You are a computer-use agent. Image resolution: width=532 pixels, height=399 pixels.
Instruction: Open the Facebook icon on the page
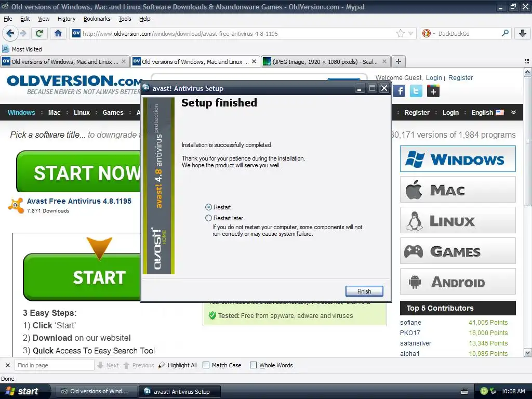coord(400,91)
